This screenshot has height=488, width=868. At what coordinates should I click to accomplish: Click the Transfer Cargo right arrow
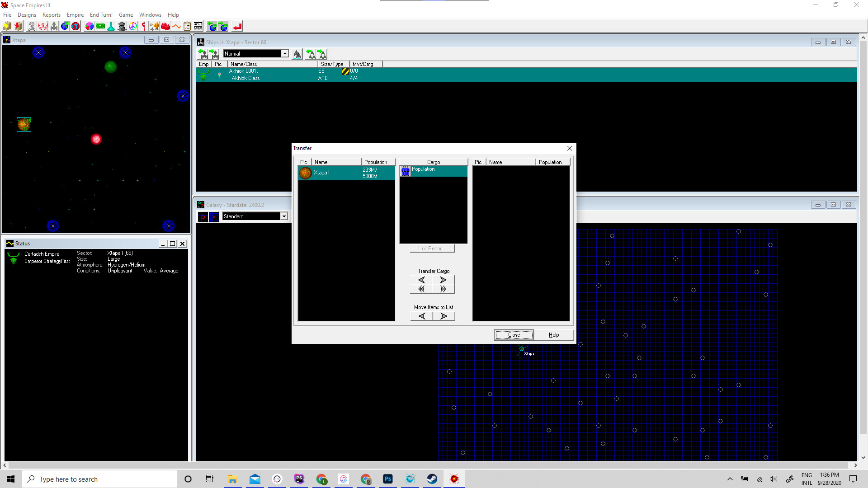click(443, 279)
